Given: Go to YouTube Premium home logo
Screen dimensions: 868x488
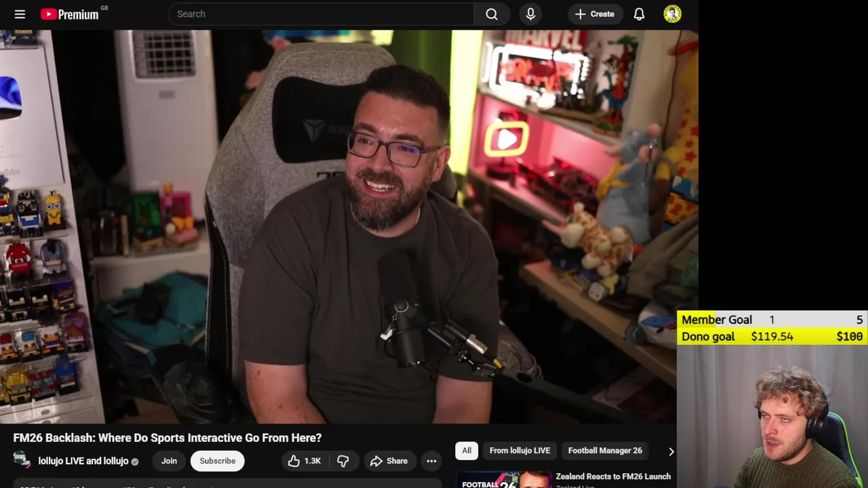Looking at the screenshot, I should [70, 14].
